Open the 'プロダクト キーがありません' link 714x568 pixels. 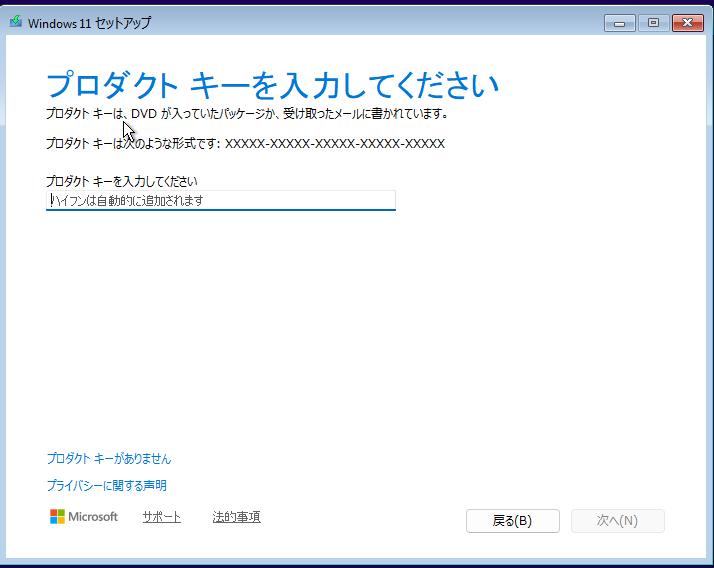click(109, 459)
